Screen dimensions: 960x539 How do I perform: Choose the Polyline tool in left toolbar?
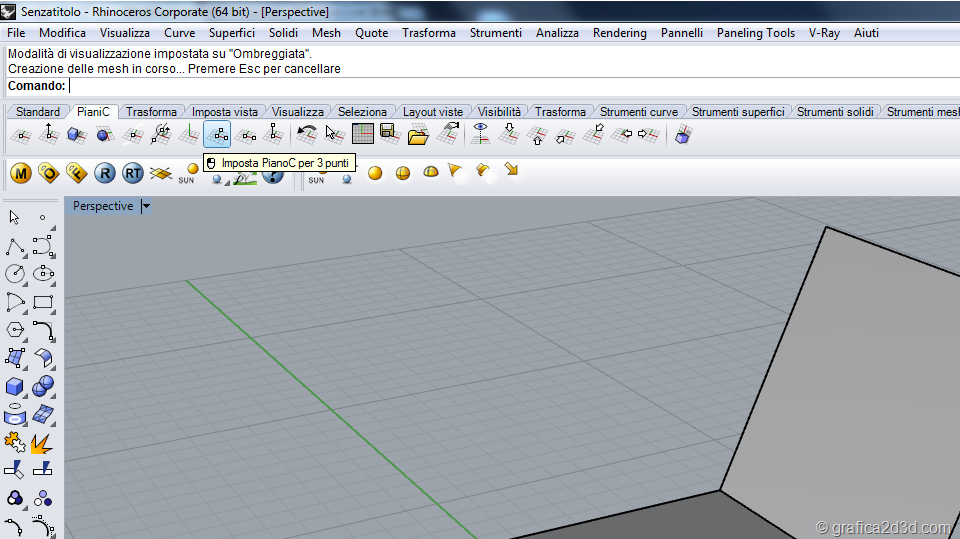[x=15, y=246]
